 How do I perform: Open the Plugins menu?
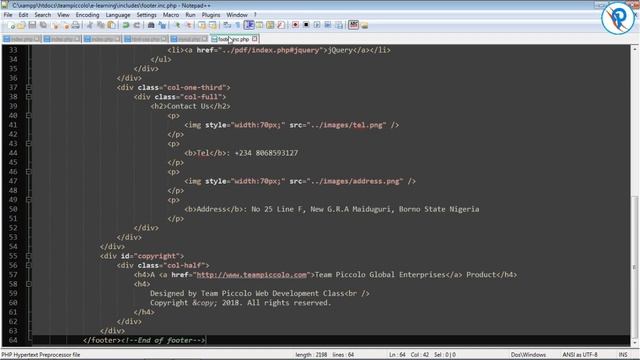211,15
